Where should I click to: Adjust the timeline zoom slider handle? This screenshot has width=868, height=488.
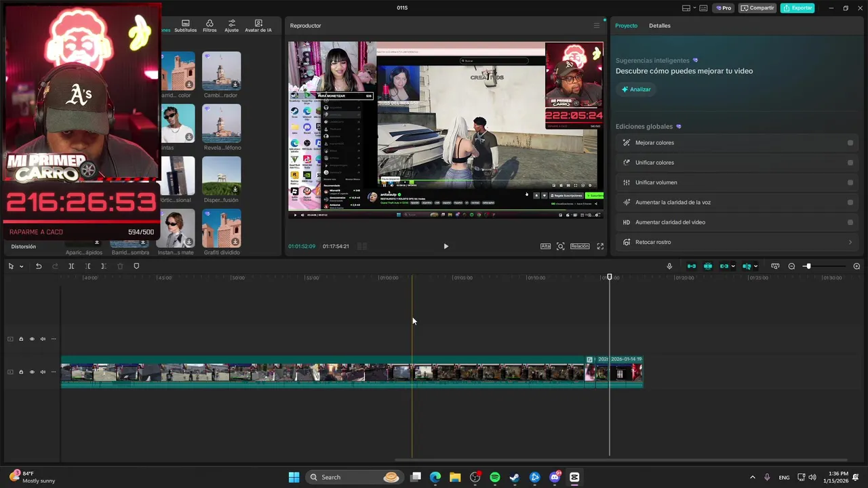pos(808,266)
